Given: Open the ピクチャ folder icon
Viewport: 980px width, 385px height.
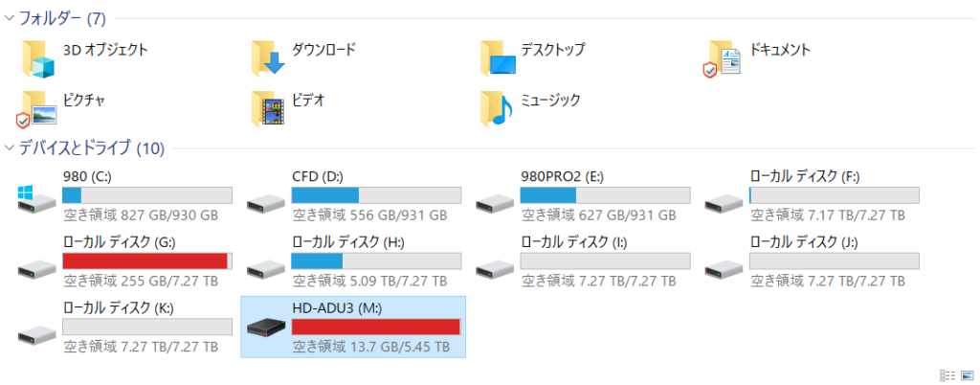Looking at the screenshot, I should (x=37, y=109).
